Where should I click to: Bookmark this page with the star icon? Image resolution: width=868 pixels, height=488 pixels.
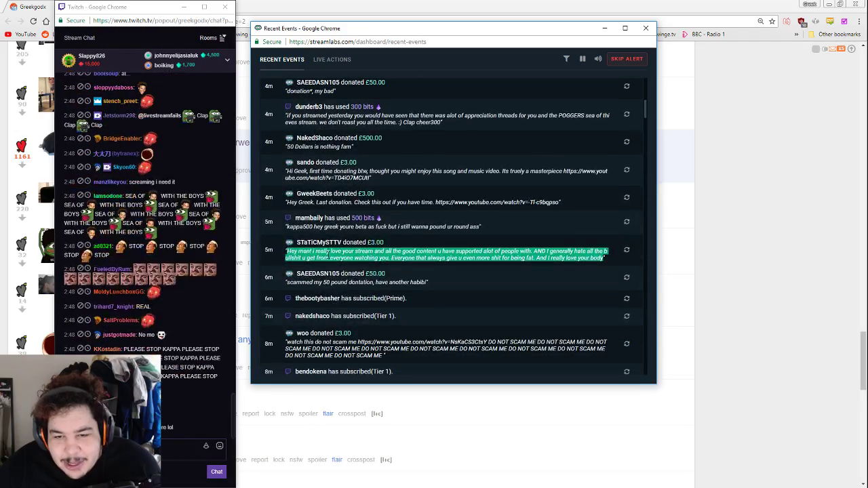pyautogui.click(x=772, y=21)
